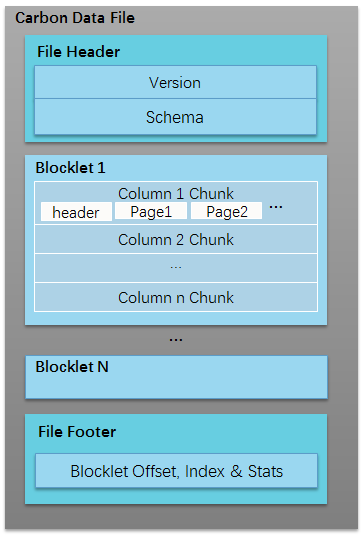
Task: Click the ellipsis between Blocklet 1 and Blocklet N
Action: 176,340
